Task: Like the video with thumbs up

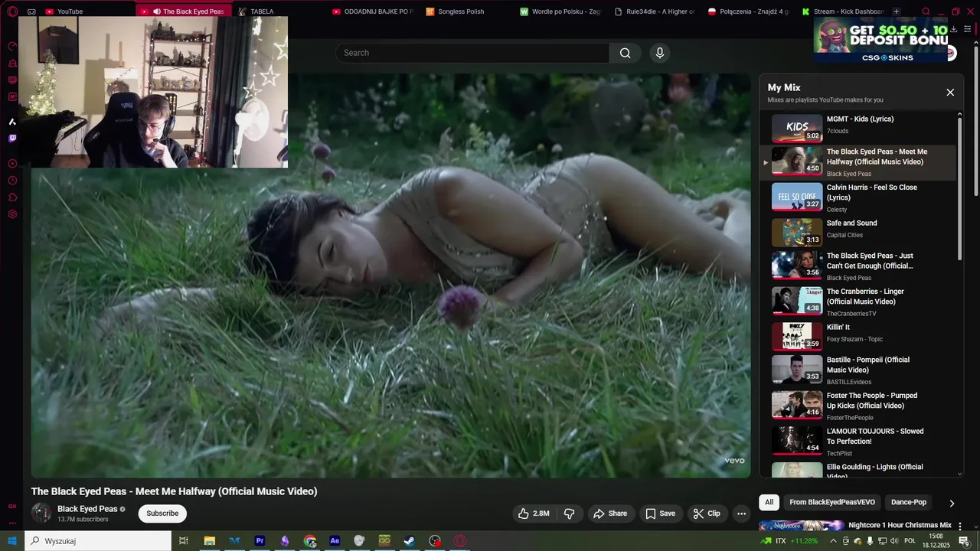Action: 534,514
